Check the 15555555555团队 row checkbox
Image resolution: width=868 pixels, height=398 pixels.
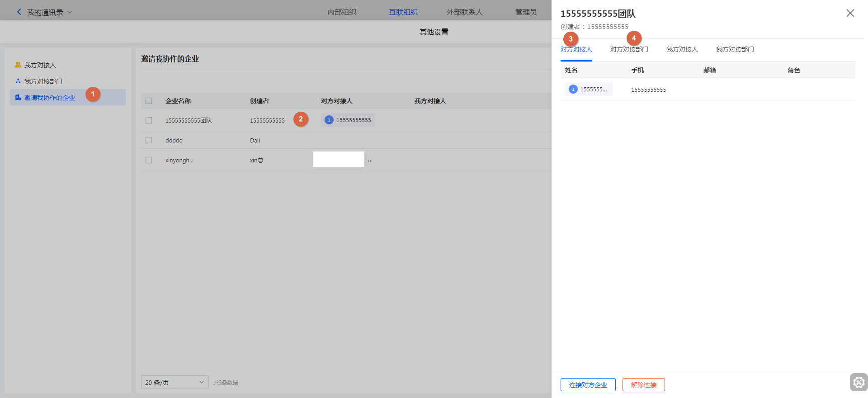tap(149, 120)
